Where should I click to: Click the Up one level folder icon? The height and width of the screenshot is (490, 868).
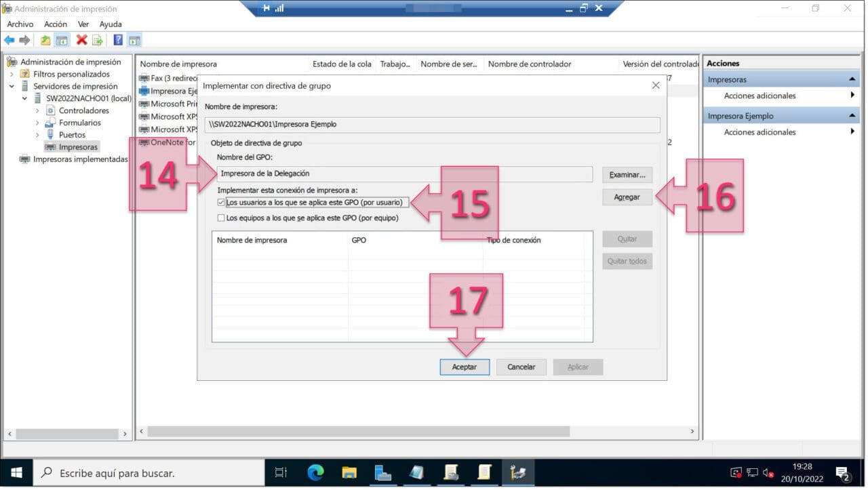[x=45, y=40]
